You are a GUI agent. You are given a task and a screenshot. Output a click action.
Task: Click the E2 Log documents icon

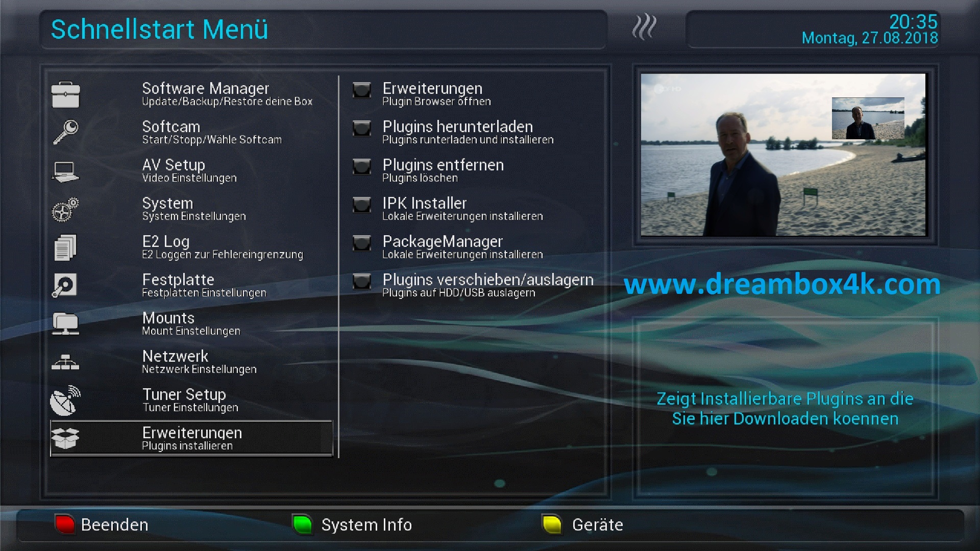click(65, 247)
